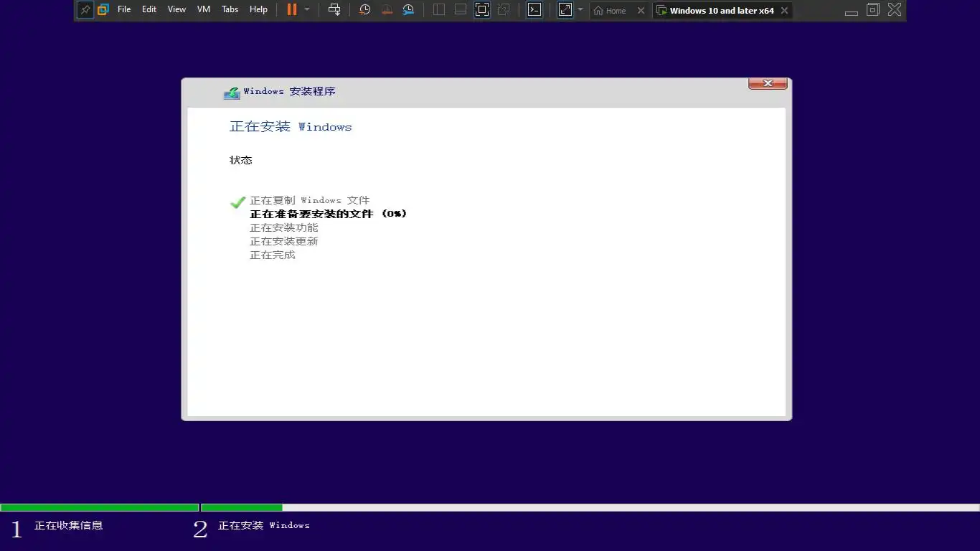The width and height of the screenshot is (980, 551).
Task: Click the '正在安装 Windows' heading
Action: point(291,127)
